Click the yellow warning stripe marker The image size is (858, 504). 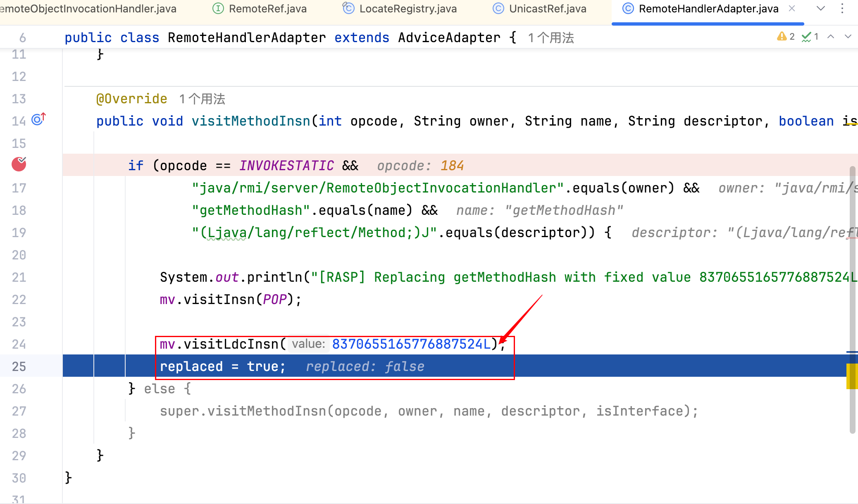852,376
